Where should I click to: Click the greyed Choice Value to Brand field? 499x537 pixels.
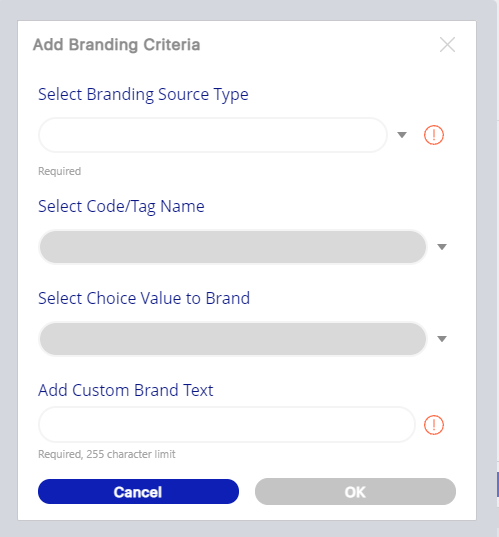point(233,339)
